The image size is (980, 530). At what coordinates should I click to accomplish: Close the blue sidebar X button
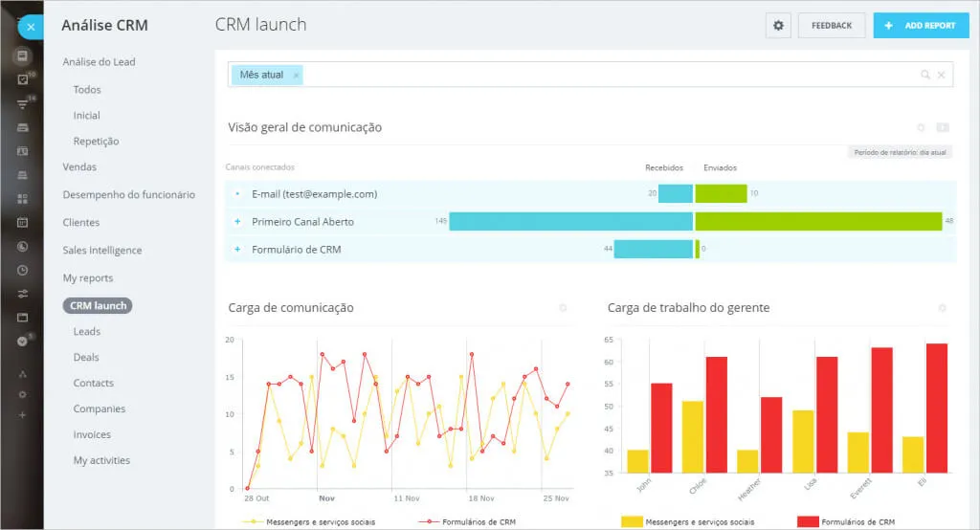click(31, 27)
